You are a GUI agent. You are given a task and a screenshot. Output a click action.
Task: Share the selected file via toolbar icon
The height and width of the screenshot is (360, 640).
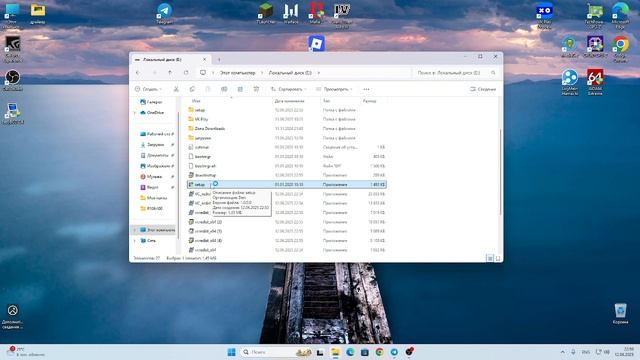tap(240, 89)
